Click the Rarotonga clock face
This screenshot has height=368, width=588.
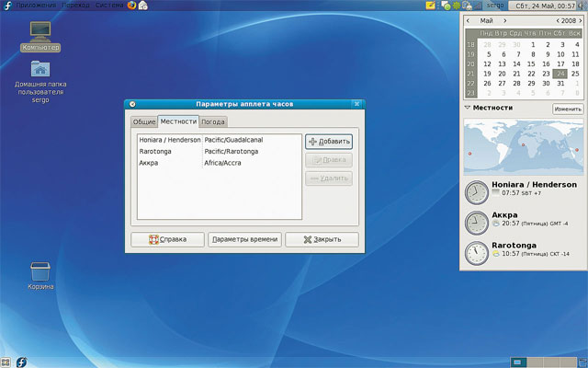pyautogui.click(x=476, y=253)
